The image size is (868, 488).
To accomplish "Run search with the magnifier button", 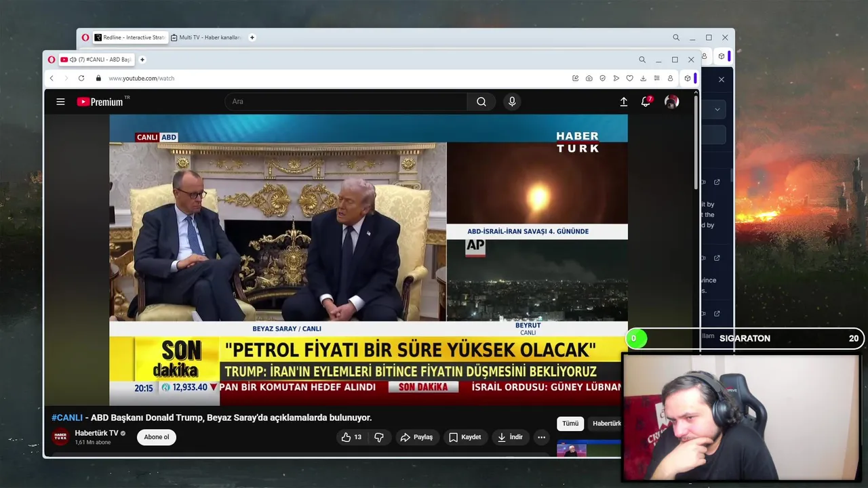I will point(481,102).
